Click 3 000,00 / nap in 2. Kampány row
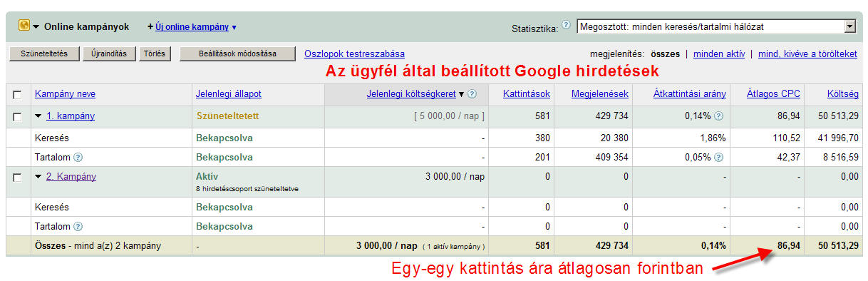The image size is (868, 281). tap(455, 177)
